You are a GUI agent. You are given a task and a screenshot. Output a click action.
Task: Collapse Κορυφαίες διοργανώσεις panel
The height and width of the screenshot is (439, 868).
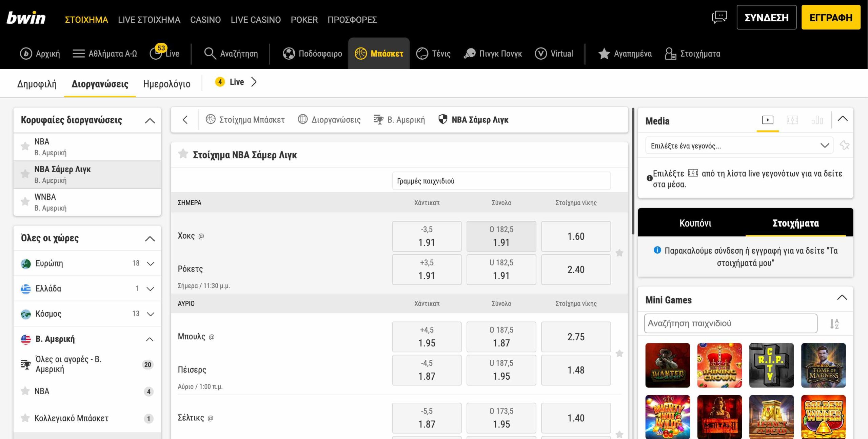(x=150, y=121)
